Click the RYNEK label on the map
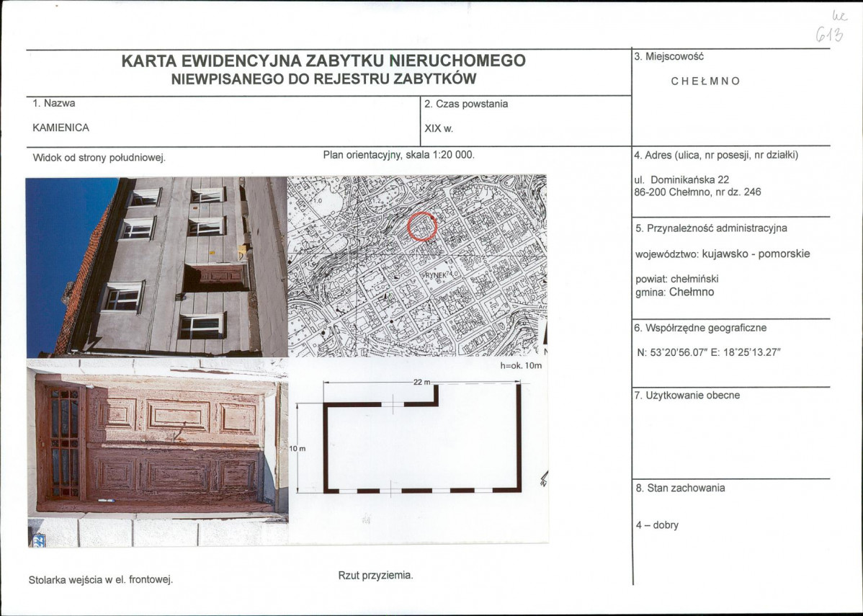Image resolution: width=863 pixels, height=616 pixels. pos(437,275)
